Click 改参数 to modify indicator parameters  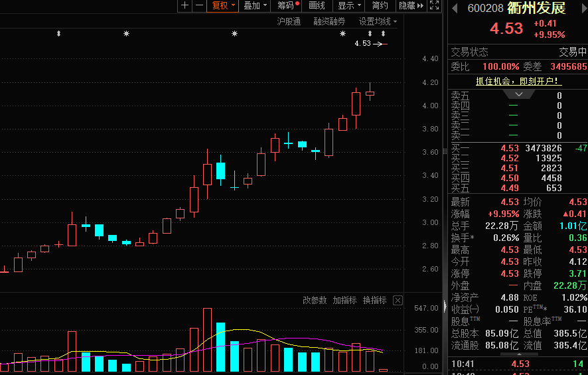tap(315, 301)
